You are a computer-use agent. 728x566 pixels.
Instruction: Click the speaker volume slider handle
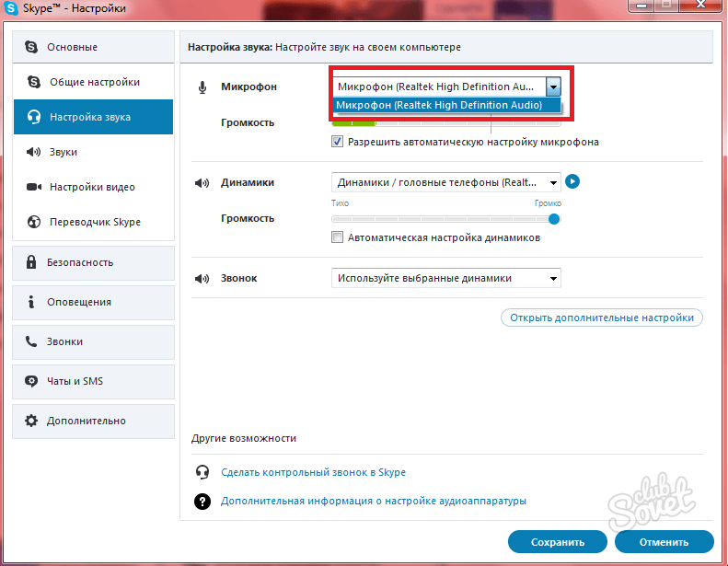[x=554, y=219]
